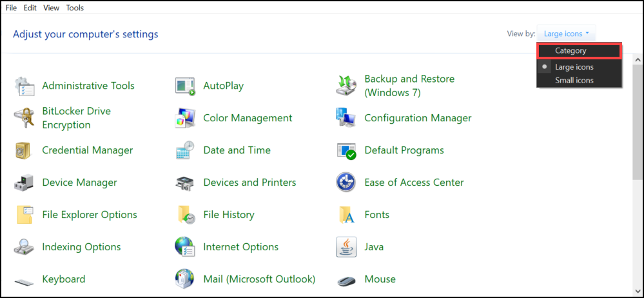Open the Default Programs link

coord(404,150)
